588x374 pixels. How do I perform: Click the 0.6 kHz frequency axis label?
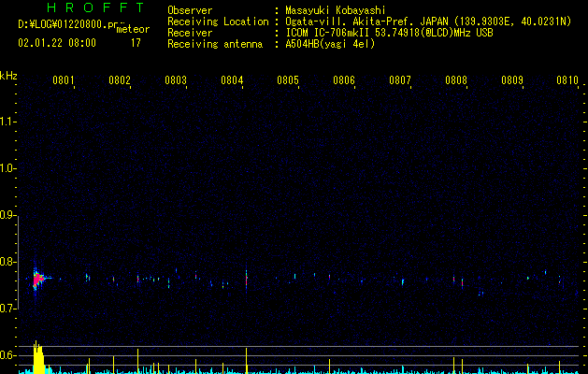pyautogui.click(x=7, y=355)
